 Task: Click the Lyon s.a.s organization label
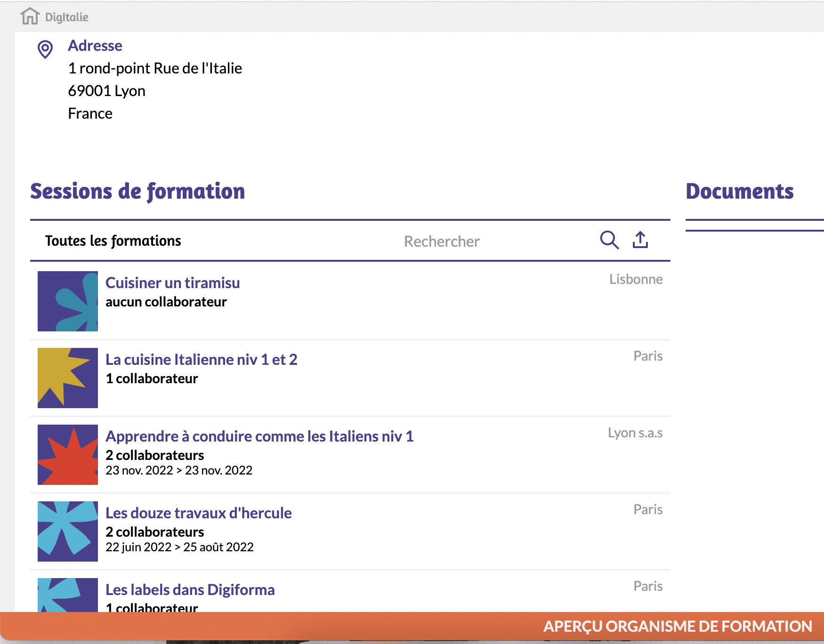pos(635,433)
